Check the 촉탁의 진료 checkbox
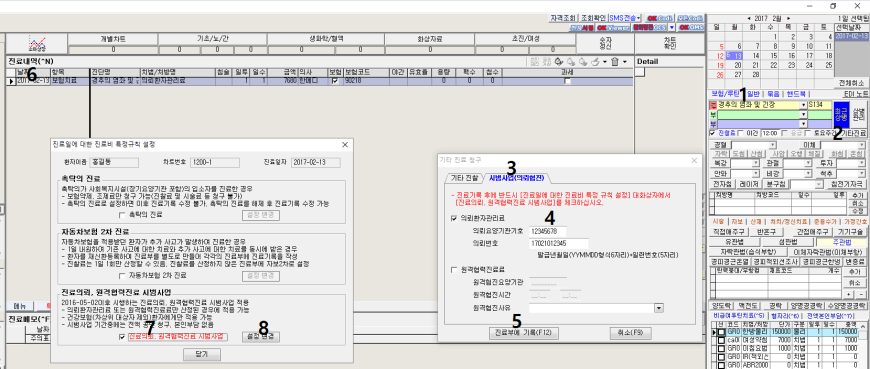 pos(123,215)
